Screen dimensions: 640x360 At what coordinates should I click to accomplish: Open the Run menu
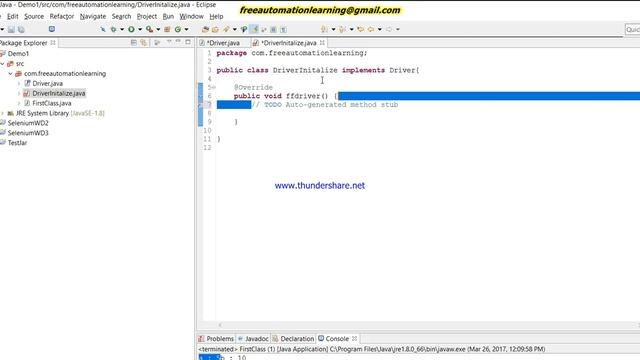tap(168, 16)
